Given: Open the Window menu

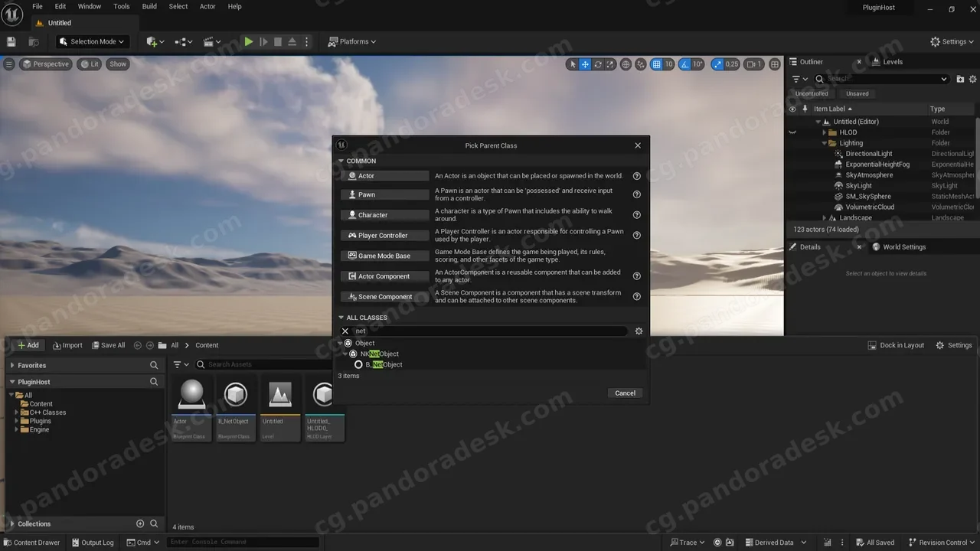Looking at the screenshot, I should coord(90,6).
